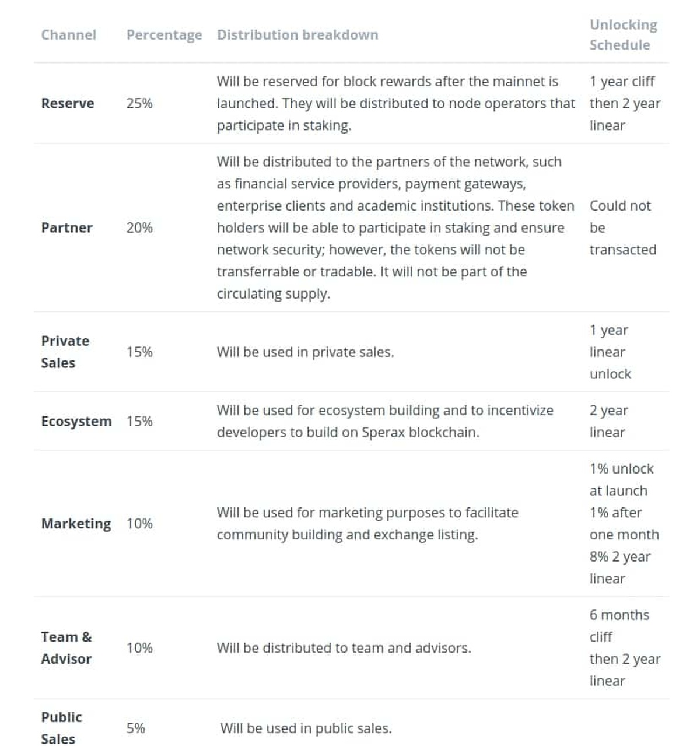The height and width of the screenshot is (750, 700).
Task: Click the Public Sales row label
Action: 61,728
